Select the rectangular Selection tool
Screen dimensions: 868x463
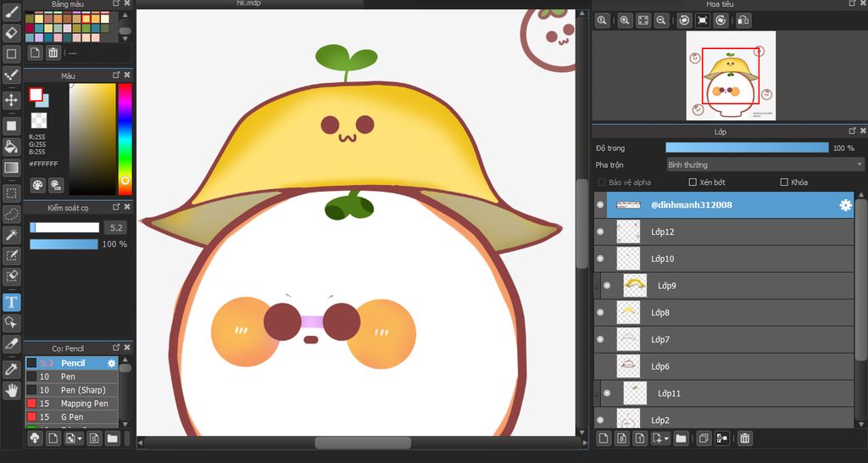click(x=12, y=193)
